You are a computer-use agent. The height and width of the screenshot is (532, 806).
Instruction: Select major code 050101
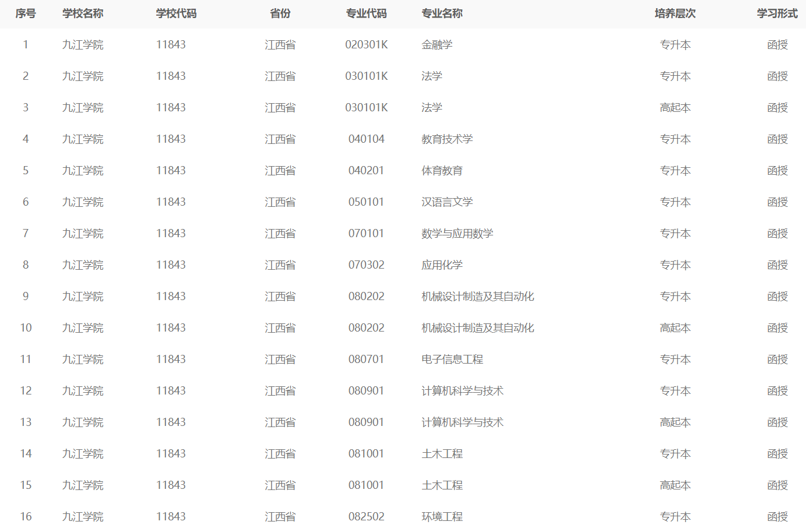[367, 202]
